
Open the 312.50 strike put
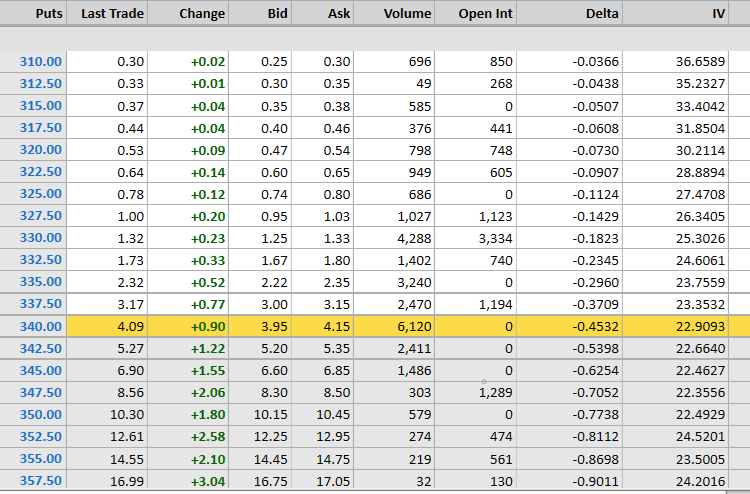41,84
